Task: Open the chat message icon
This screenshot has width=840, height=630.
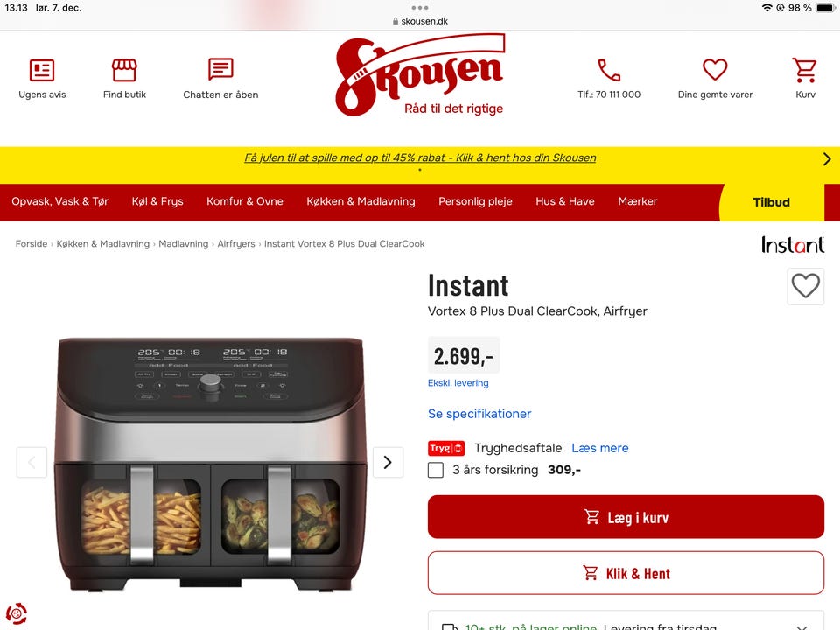Action: [220, 69]
